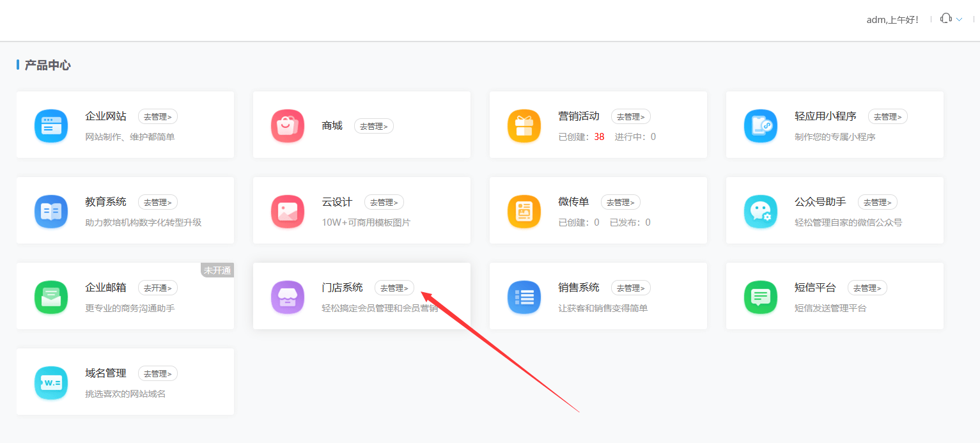Open the 轻应用小程序 icon
Screen dimensions: 980x443
coord(760,126)
